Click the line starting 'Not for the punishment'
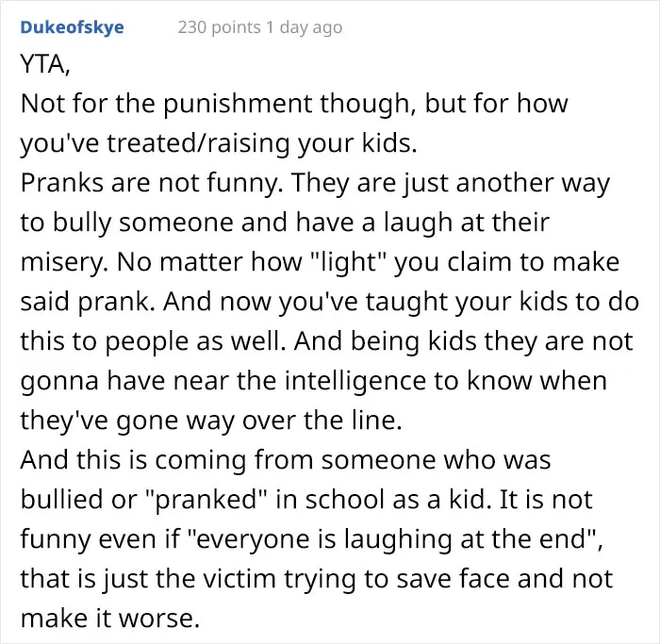The image size is (660, 644). pos(294,104)
